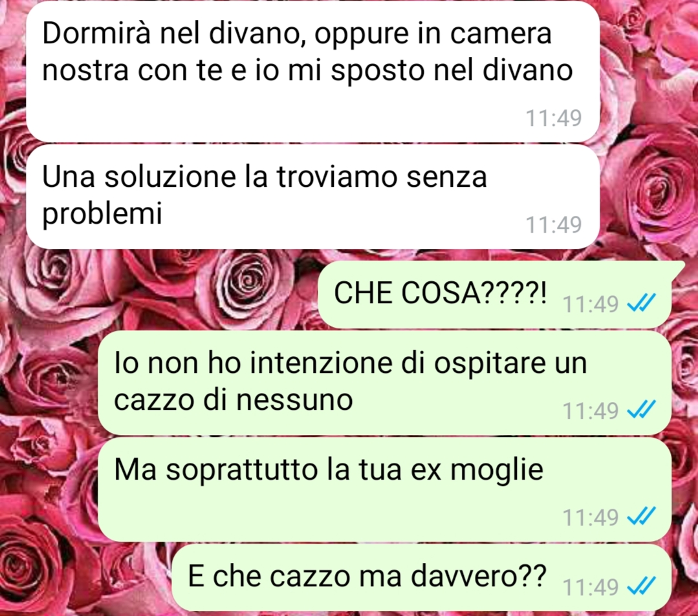The image size is (698, 616).
Task: Tap the double check marks beside 'cazzo di nessuno'
Action: point(641,409)
